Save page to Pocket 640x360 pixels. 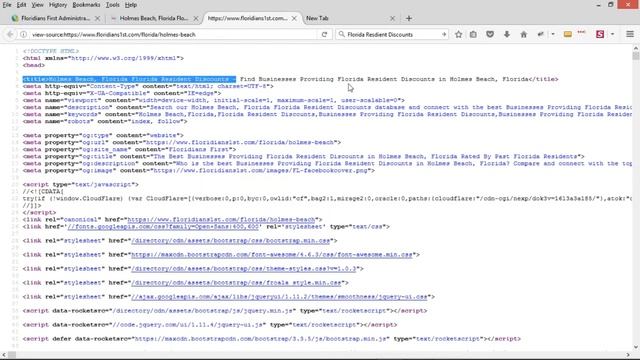(x=490, y=35)
